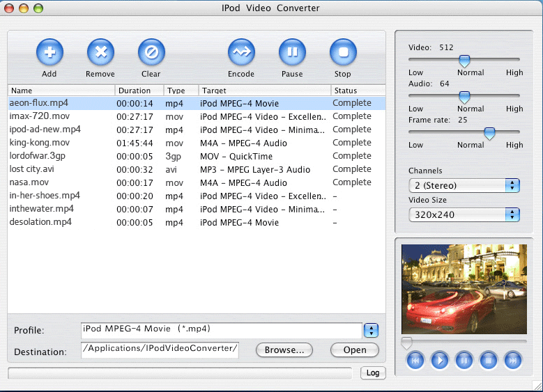The height and width of the screenshot is (392, 543).
Task: Adjust the Audio bitrate slider handle
Action: tap(464, 97)
